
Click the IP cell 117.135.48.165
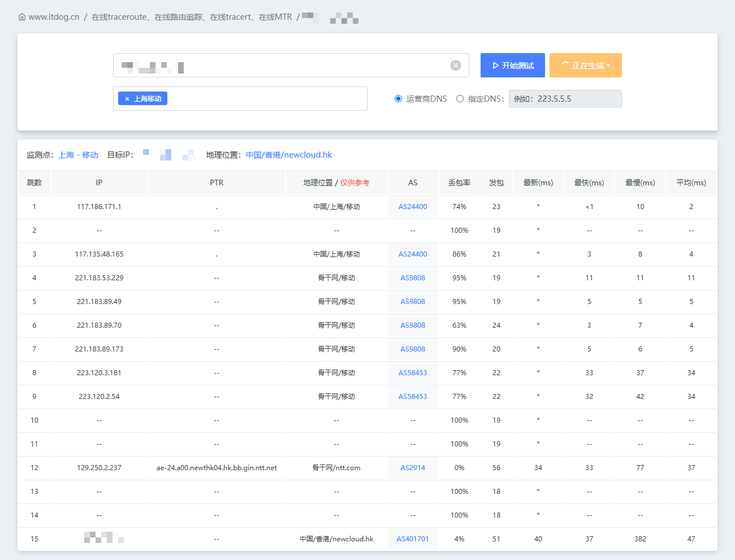(x=99, y=254)
